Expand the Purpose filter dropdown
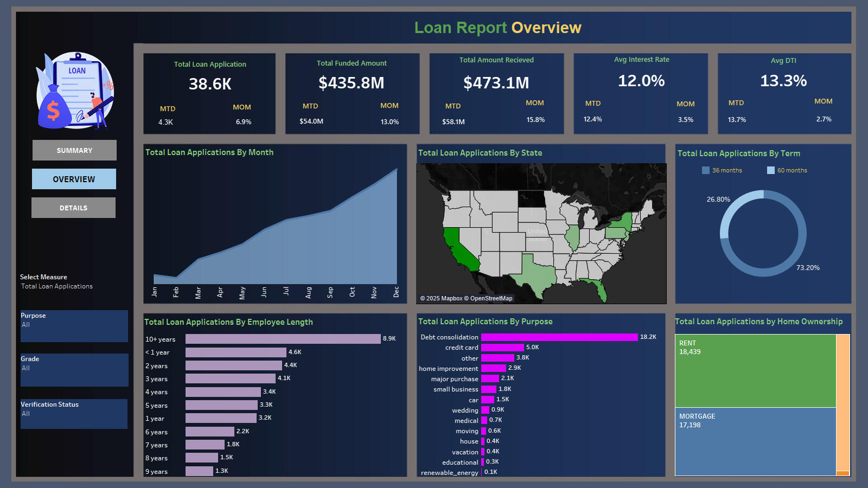Screen dimensions: 868x488 tap(74, 325)
